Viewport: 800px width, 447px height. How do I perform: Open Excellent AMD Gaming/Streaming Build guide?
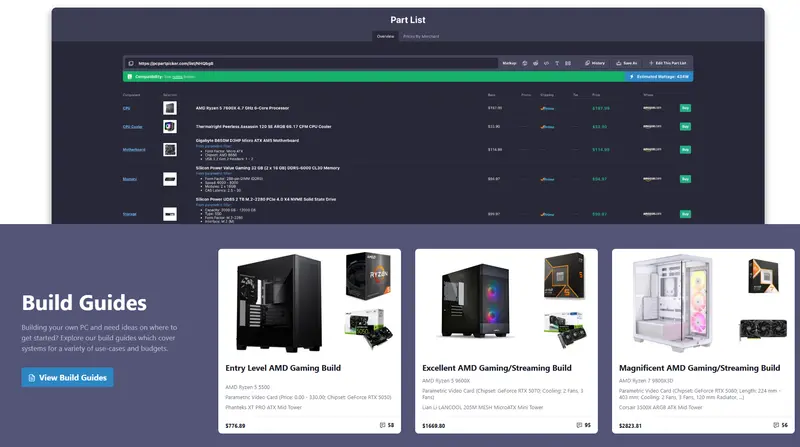(x=497, y=368)
